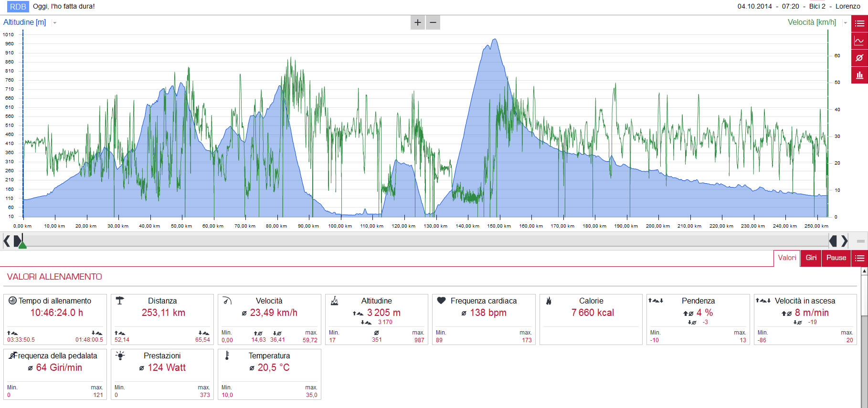Open list icon beside the Pause tab
This screenshot has height=408, width=868.
coord(859,258)
